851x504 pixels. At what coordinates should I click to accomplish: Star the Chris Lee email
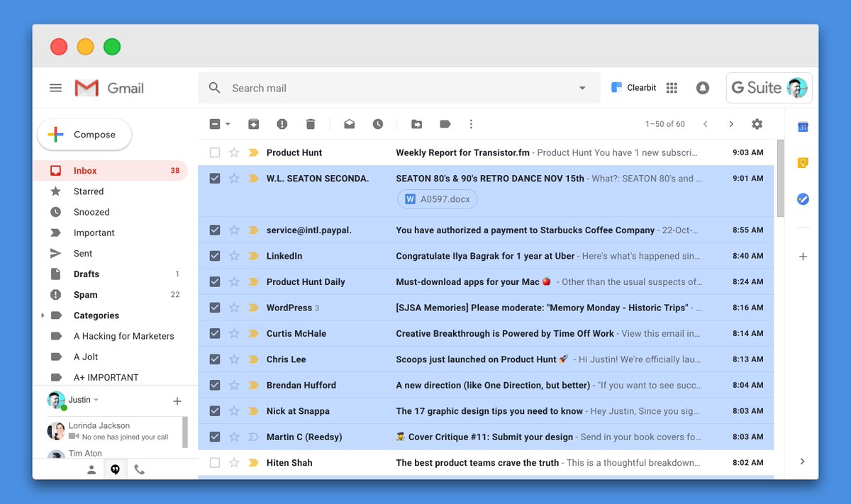tap(234, 359)
